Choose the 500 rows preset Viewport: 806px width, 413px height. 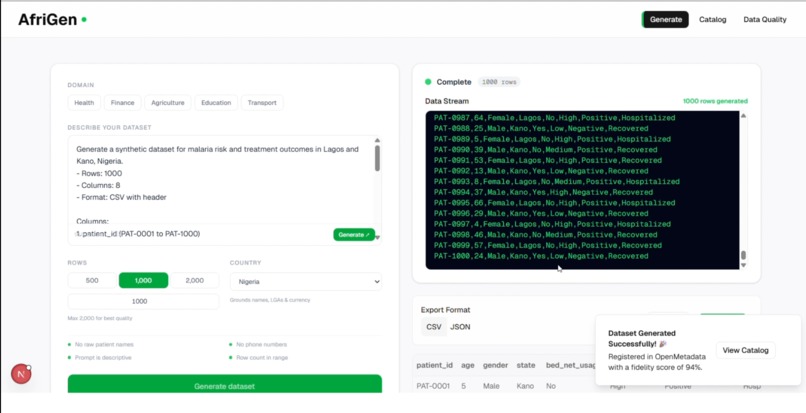tap(92, 280)
